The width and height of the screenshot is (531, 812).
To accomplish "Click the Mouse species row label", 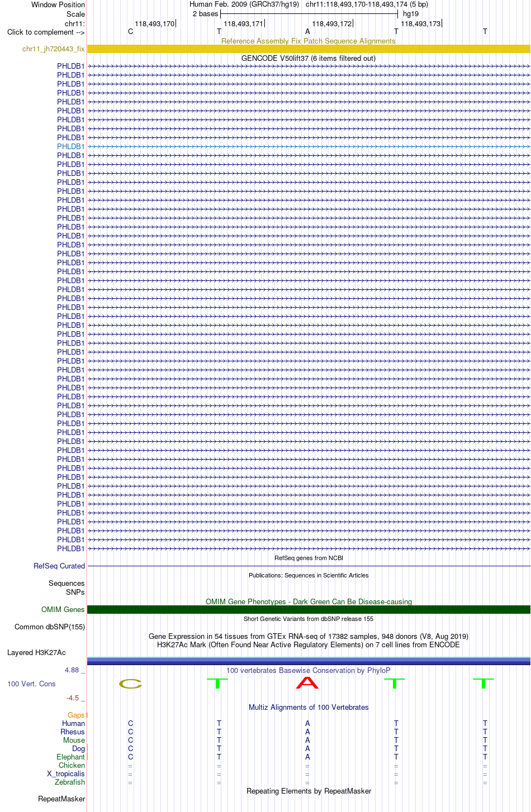I will tap(74, 740).
